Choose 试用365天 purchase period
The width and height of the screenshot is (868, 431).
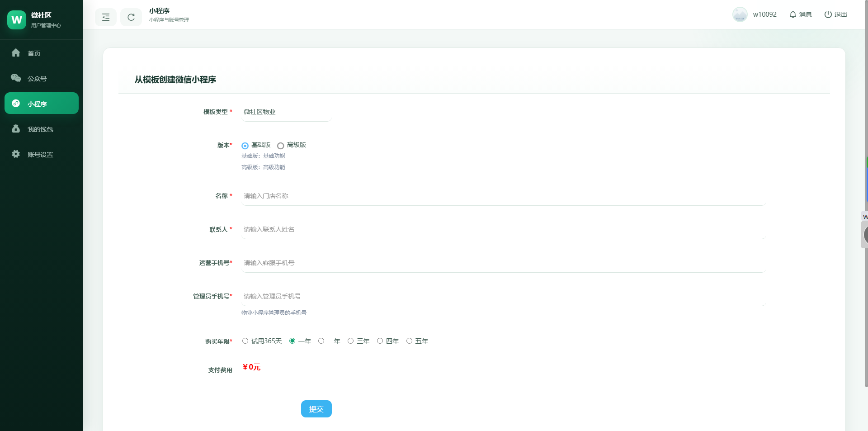pyautogui.click(x=245, y=341)
